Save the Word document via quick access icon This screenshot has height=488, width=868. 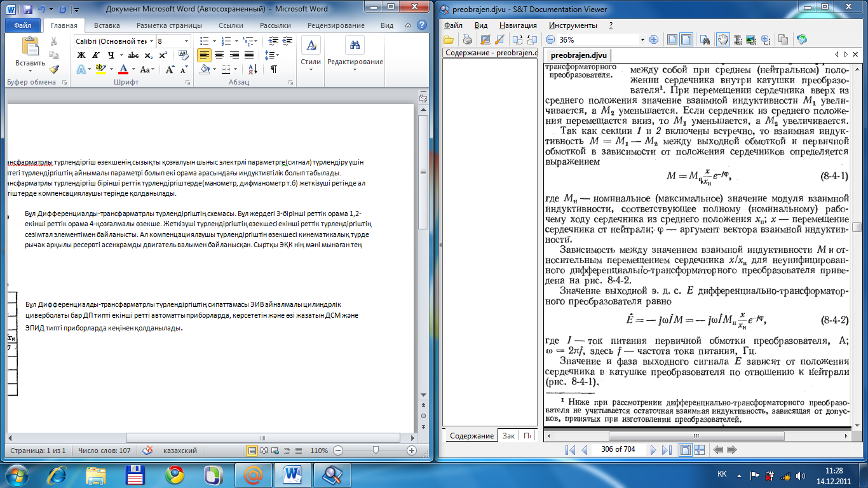coord(27,10)
